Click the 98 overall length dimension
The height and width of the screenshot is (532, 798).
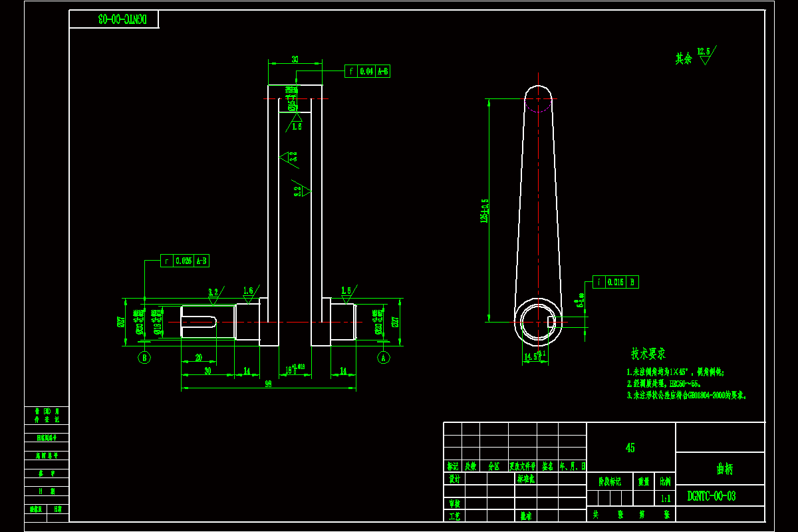[269, 384]
